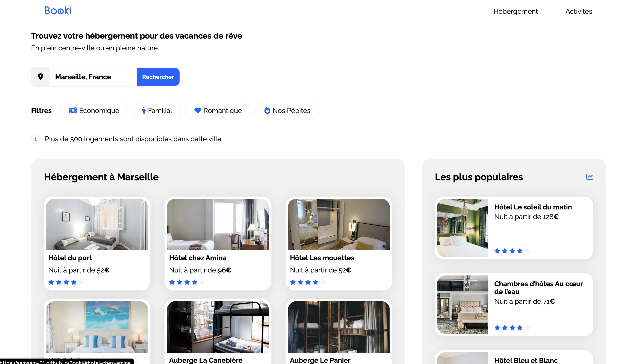Click the flame icon in Nos Pépites
Image resolution: width=638 pixels, height=364 pixels.
[267, 110]
